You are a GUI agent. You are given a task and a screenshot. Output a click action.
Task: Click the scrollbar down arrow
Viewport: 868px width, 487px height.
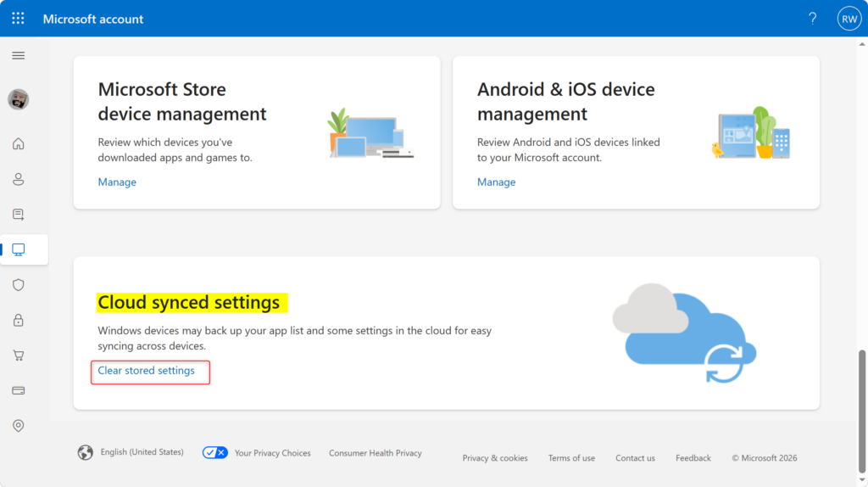click(x=862, y=480)
